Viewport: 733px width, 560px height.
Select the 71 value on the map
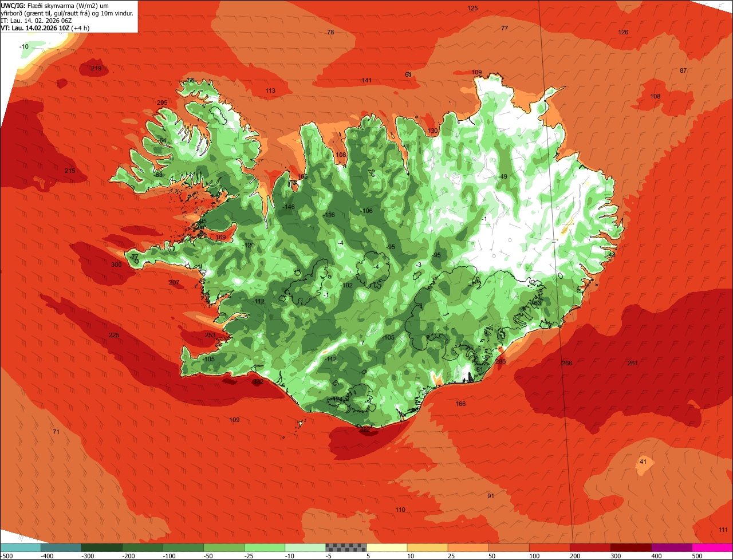pos(56,432)
